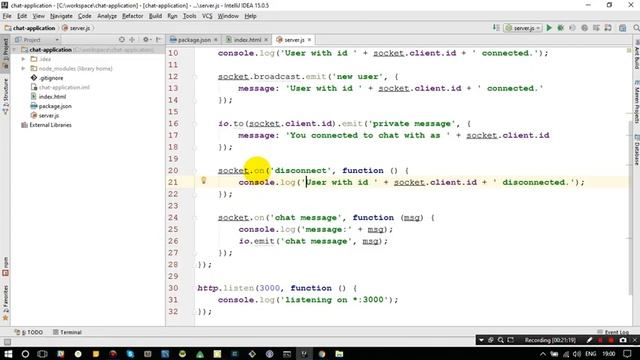
Task: Select chat-application.iml in project tree
Action: click(x=60, y=87)
